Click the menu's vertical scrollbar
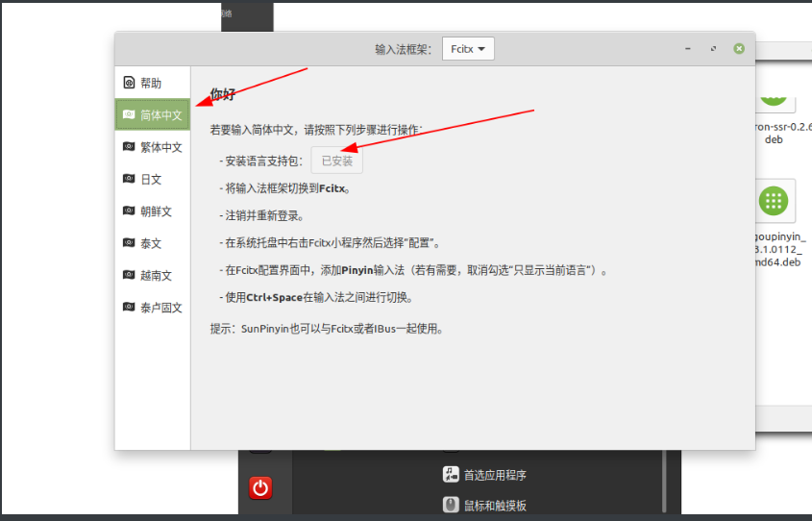Screen dimensions: 812x521 coord(664,481)
